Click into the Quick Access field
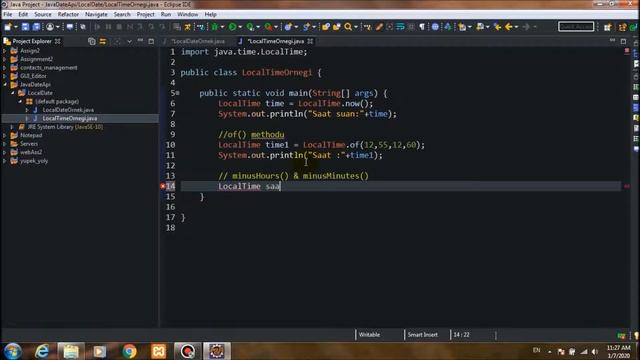Viewport: 640px width, 360px height. point(576,27)
